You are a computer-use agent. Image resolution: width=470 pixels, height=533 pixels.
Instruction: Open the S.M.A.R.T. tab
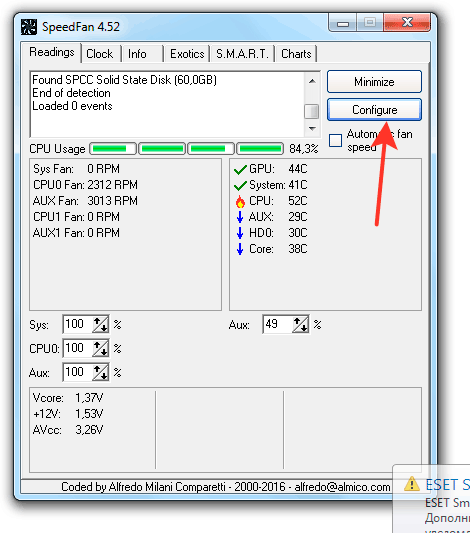point(242,54)
